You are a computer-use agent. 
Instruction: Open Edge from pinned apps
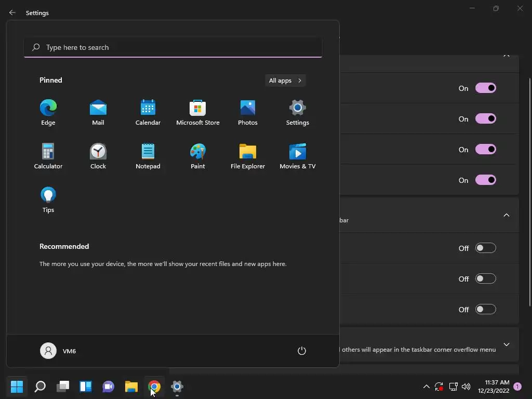coord(48,113)
